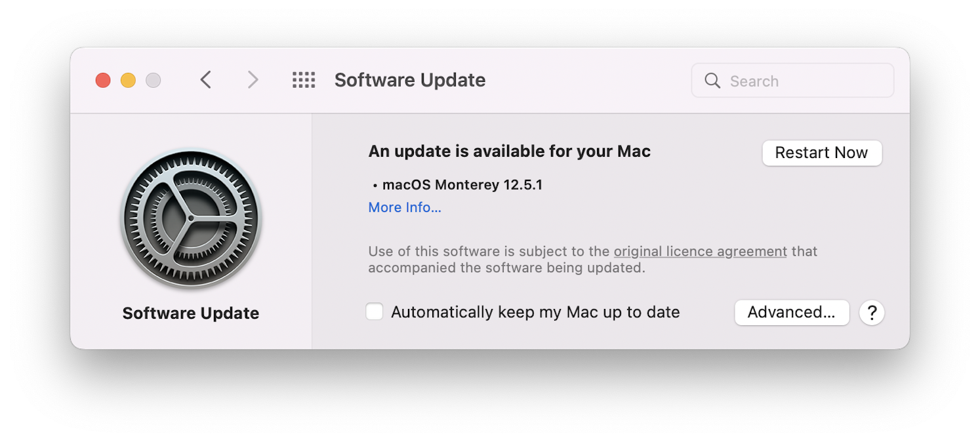View the original licence agreement

(699, 251)
